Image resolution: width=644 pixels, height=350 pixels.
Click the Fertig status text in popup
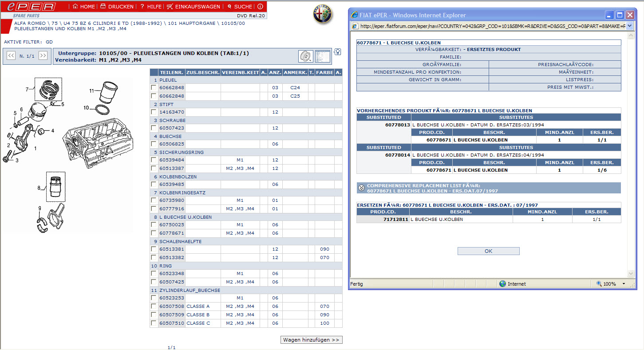point(357,284)
